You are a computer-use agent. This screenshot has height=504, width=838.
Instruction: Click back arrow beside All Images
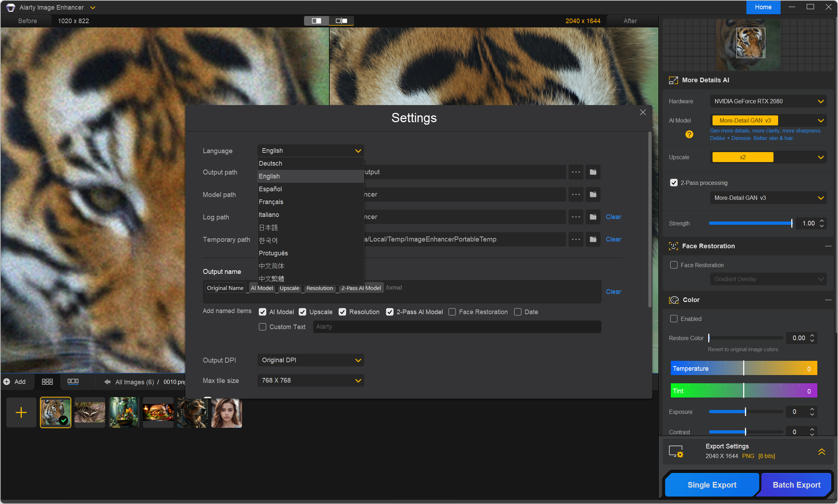click(107, 382)
